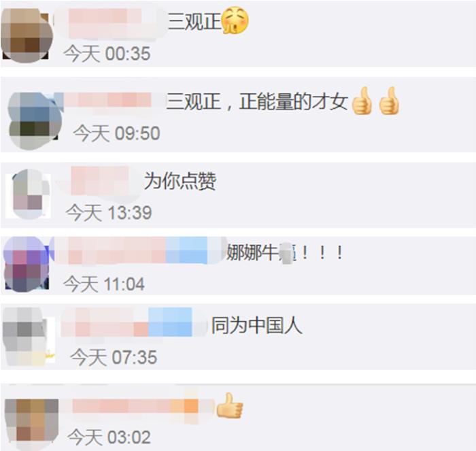Click the second thumbs-up emoji after 才女
This screenshot has height=451, width=476.
pos(389,101)
